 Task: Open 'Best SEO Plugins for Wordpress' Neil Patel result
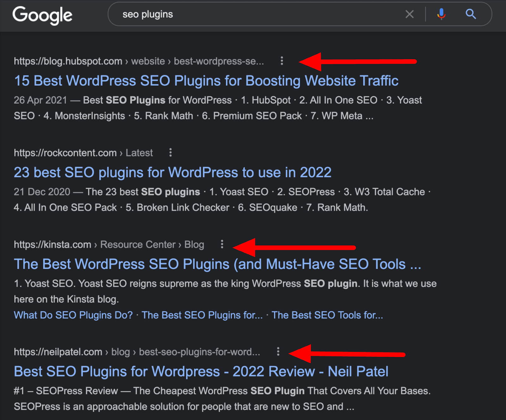point(201,371)
